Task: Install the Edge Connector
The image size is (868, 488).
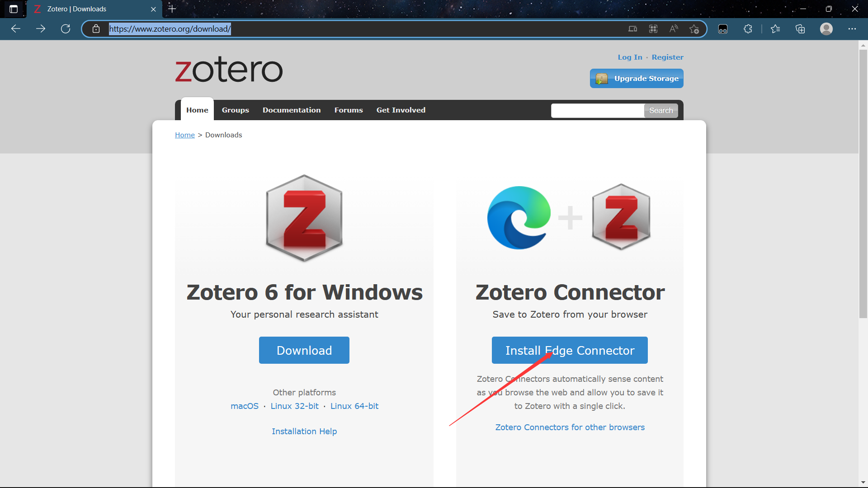Action: pos(570,350)
